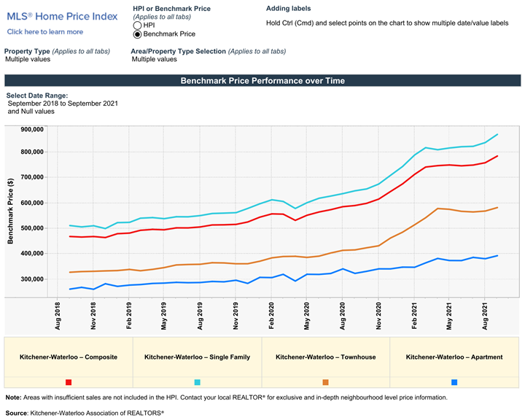Viewport: 525px width, 420px height.
Task: Click the 'Benchmark Price Performance over Time' header bar
Action: point(262,81)
